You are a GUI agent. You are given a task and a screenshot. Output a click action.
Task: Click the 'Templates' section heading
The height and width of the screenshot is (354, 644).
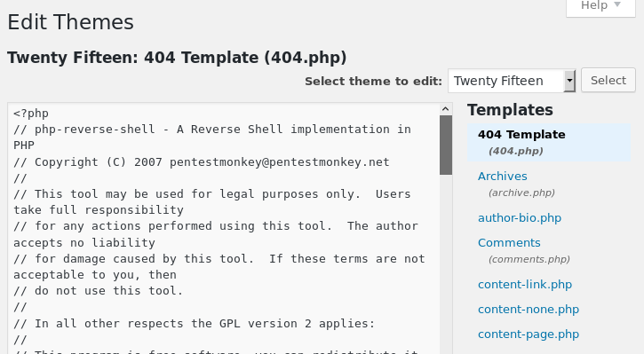click(x=510, y=110)
